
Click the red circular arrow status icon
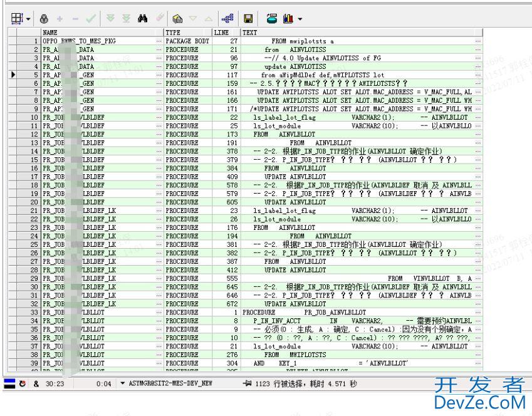point(23,384)
